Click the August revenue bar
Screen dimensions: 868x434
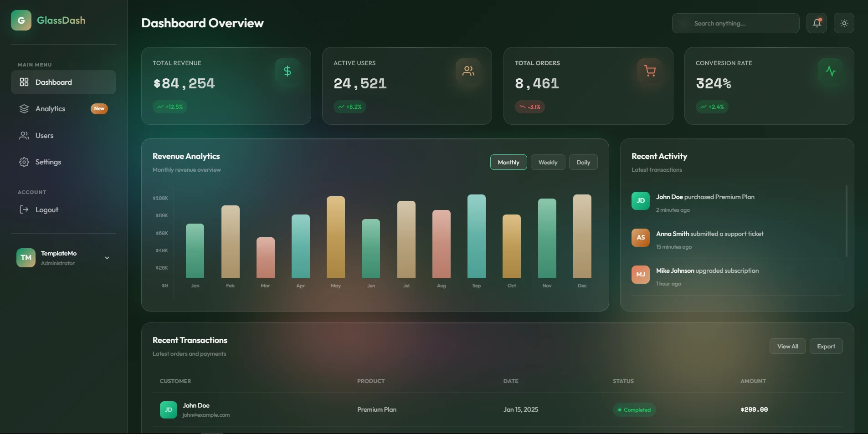click(442, 244)
